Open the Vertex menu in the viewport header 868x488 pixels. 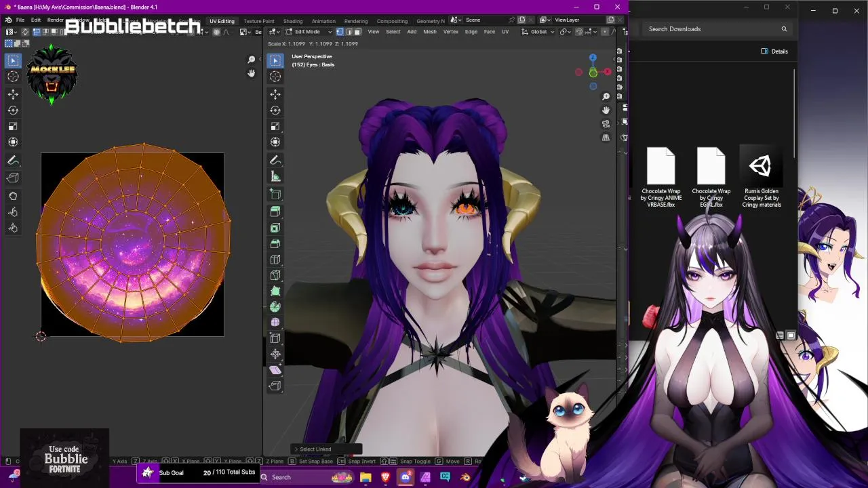pyautogui.click(x=451, y=32)
